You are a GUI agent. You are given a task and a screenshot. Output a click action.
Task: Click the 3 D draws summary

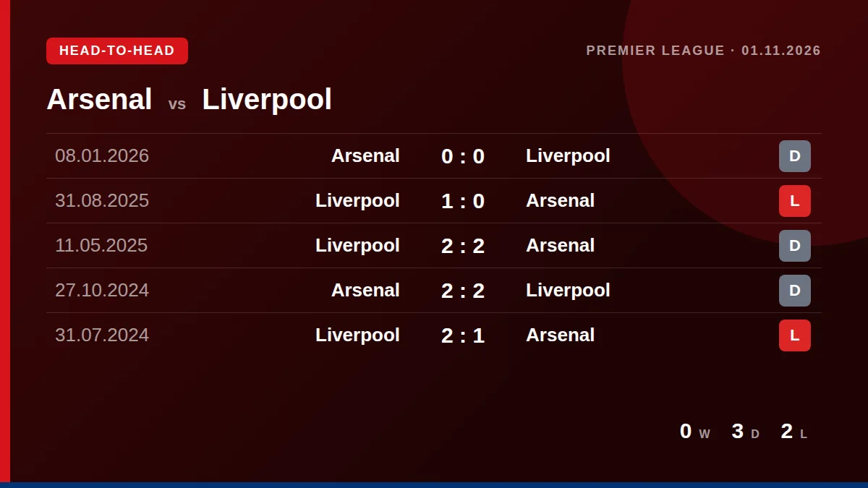pyautogui.click(x=746, y=432)
